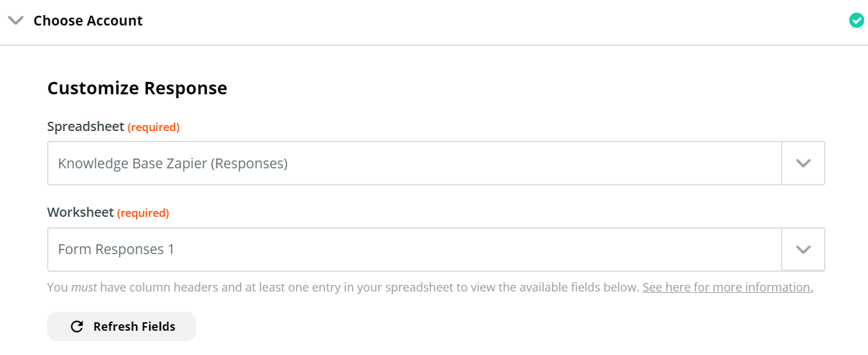
Task: Click the italic must word in helper text
Action: [x=84, y=287]
